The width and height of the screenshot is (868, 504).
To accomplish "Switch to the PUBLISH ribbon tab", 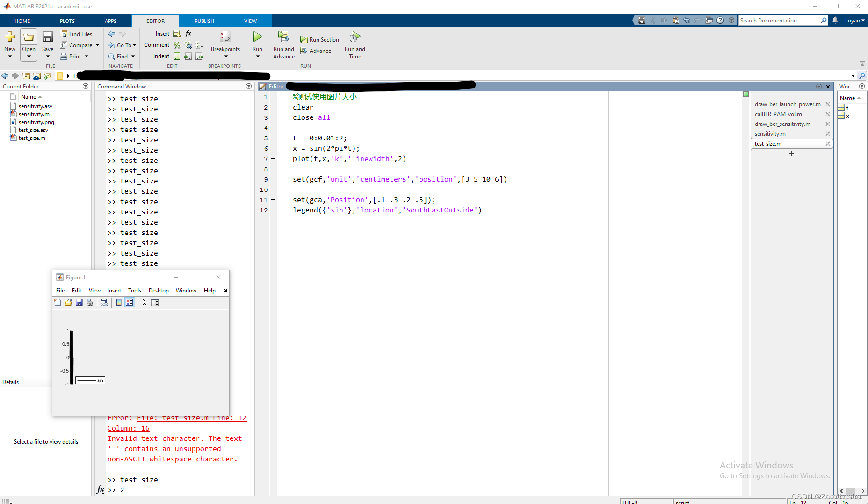I will pyautogui.click(x=204, y=21).
